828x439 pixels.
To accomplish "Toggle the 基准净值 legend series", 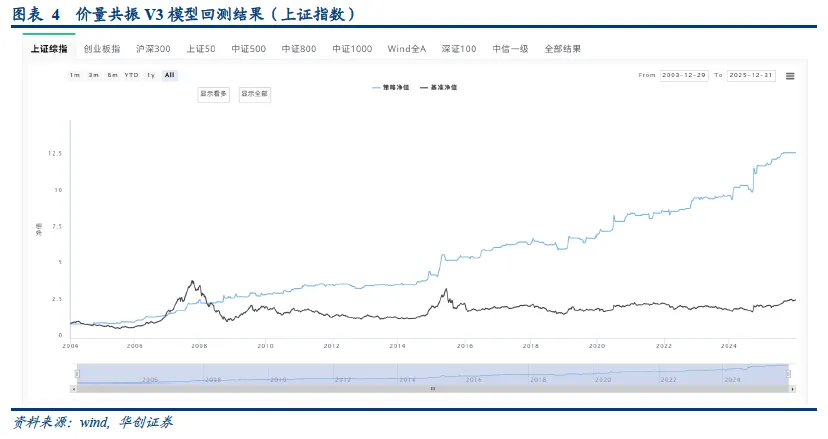I will (x=438, y=87).
